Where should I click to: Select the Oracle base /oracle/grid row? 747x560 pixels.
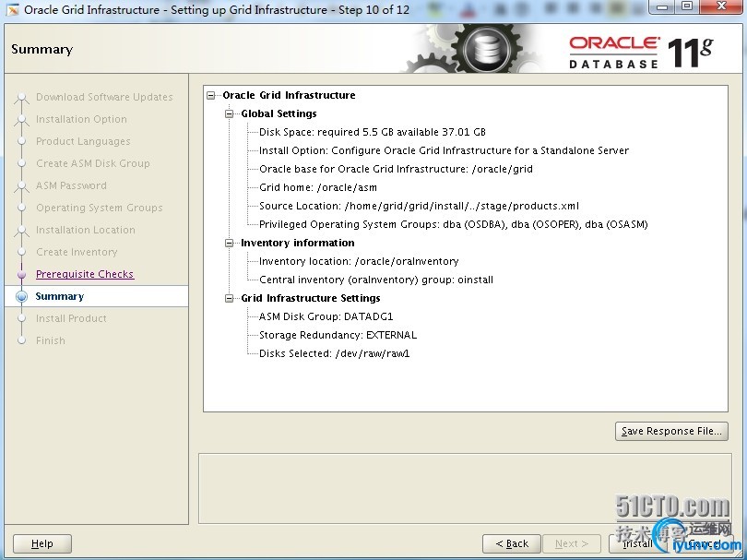(396, 169)
